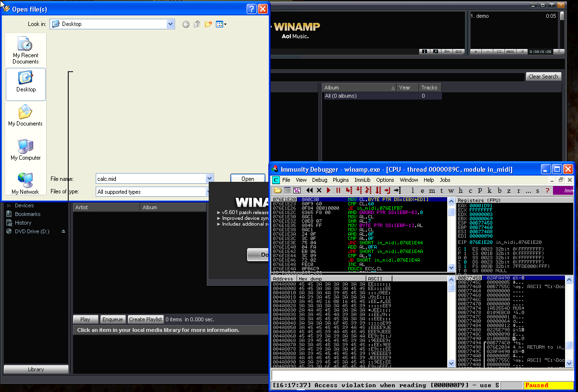Click the red question mark help icon
This screenshot has height=392, width=578.
547,190
